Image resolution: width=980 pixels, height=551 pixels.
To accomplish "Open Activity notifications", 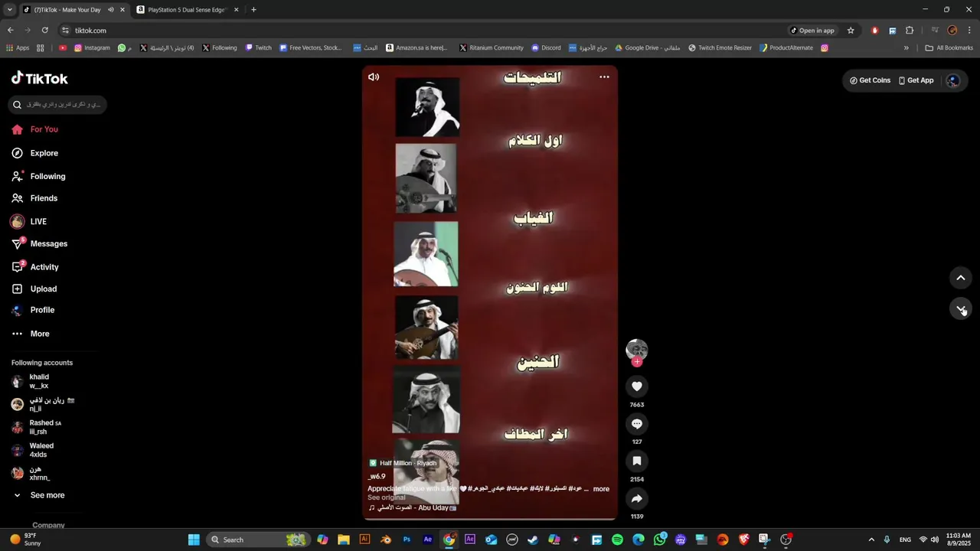I will [35, 267].
